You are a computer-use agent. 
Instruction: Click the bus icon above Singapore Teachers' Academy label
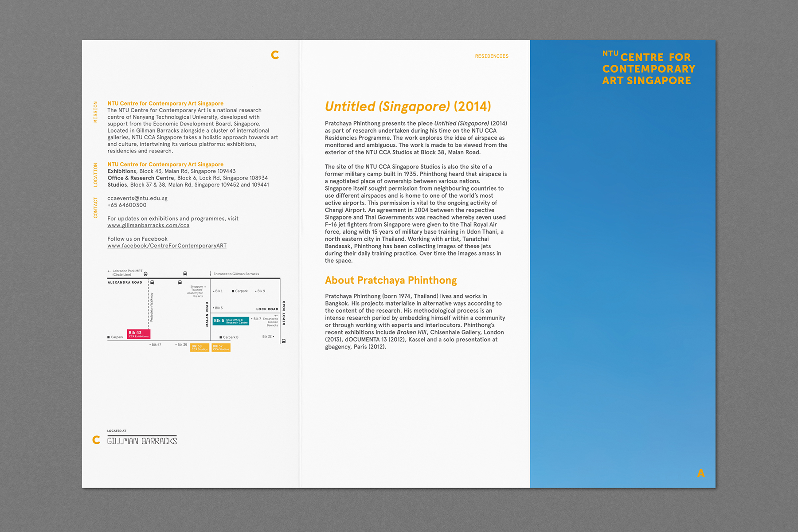[180, 282]
